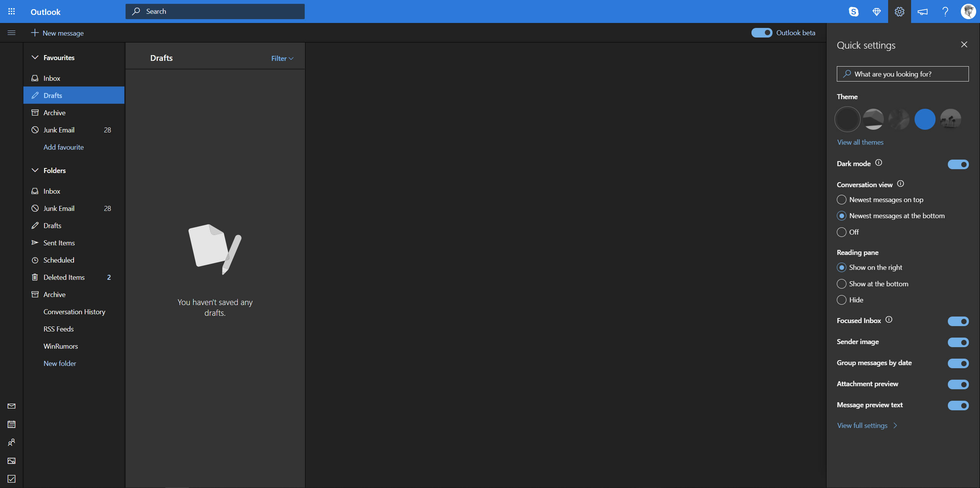The width and height of the screenshot is (980, 488).
Task: Select Newest messages on top radio
Action: pyautogui.click(x=842, y=199)
